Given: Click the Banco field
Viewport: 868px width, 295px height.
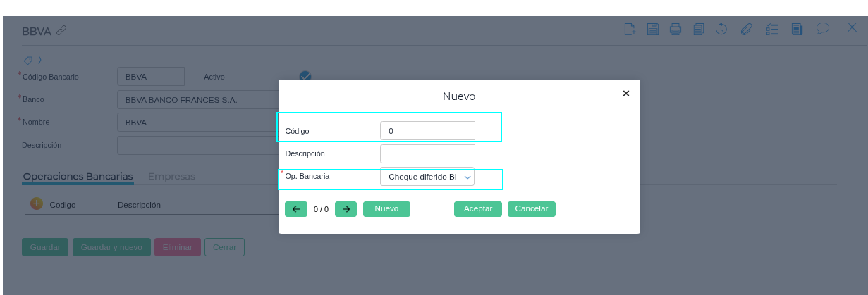Looking at the screenshot, I should click(x=197, y=99).
